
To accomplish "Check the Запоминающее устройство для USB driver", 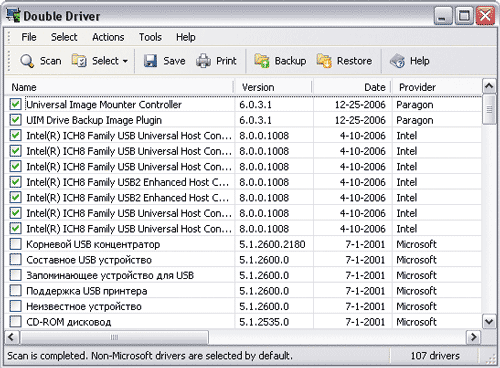I will click(x=15, y=275).
